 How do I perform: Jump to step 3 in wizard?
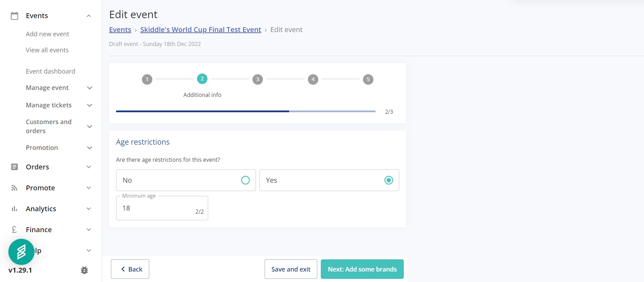(x=257, y=79)
